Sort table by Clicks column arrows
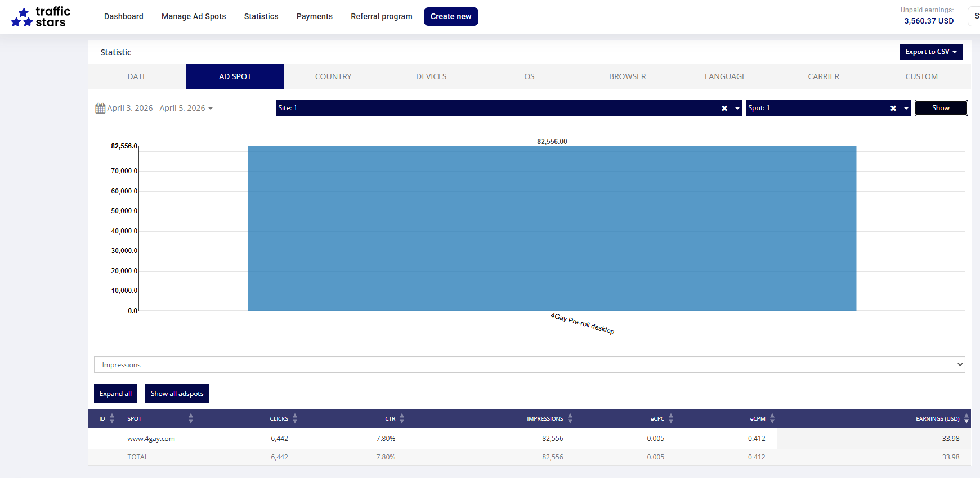980x478 pixels. click(295, 418)
